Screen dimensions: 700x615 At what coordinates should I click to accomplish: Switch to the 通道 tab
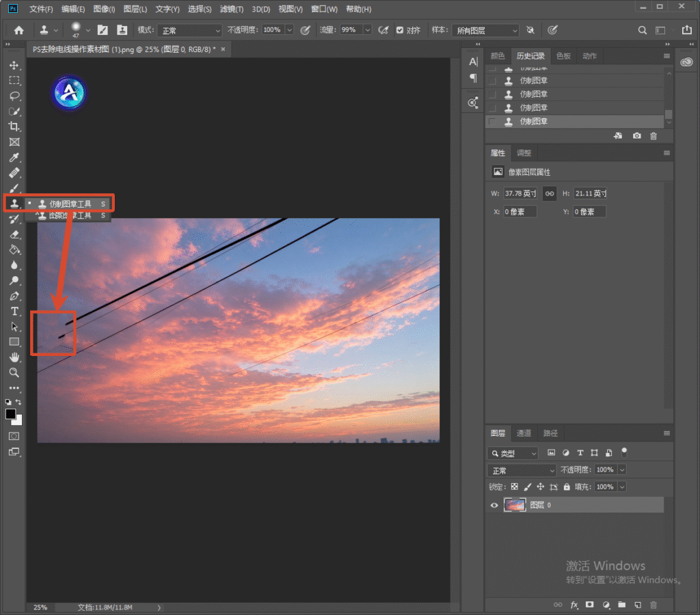click(x=524, y=433)
